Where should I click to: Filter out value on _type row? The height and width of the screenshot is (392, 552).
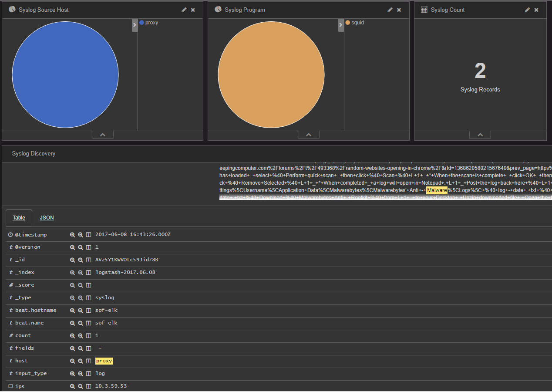tap(81, 298)
